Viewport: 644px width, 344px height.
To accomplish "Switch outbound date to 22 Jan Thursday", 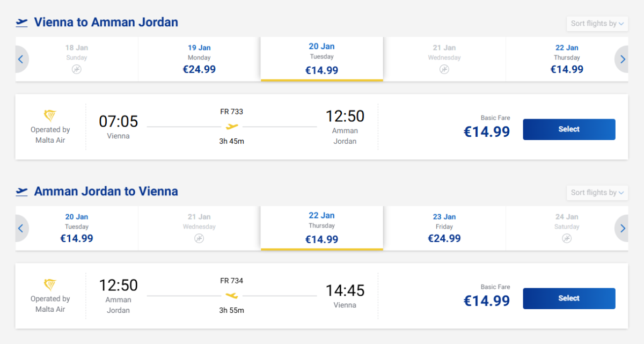I will point(567,59).
